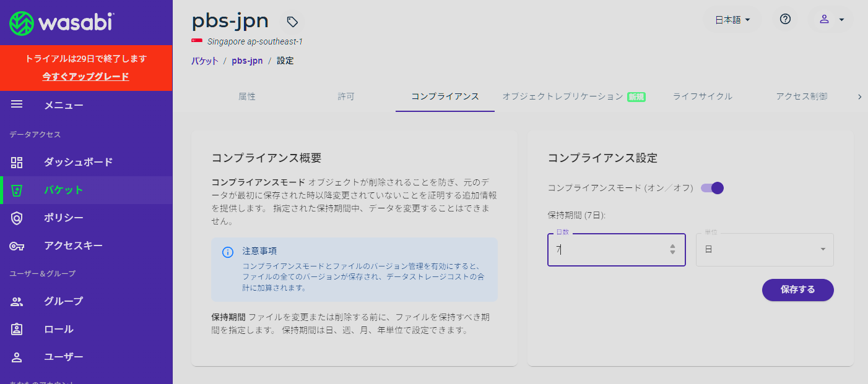Toggle コンプライアンスモード switch off
Image resolution: width=868 pixels, height=384 pixels.
point(712,188)
